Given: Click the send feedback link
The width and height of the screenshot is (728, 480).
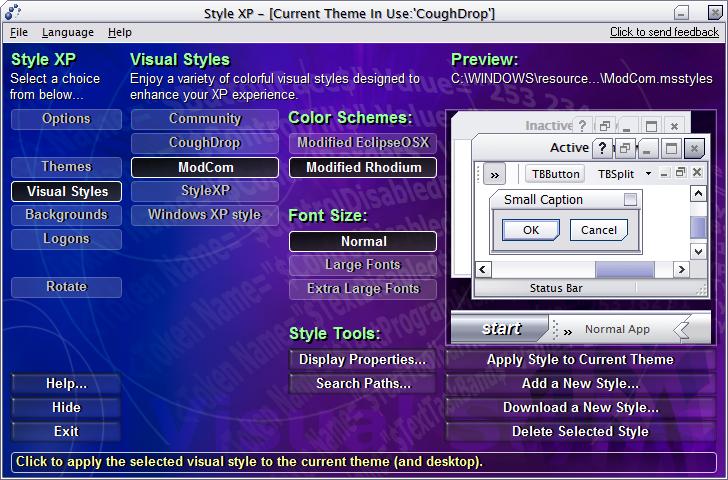Looking at the screenshot, I should click(664, 32).
